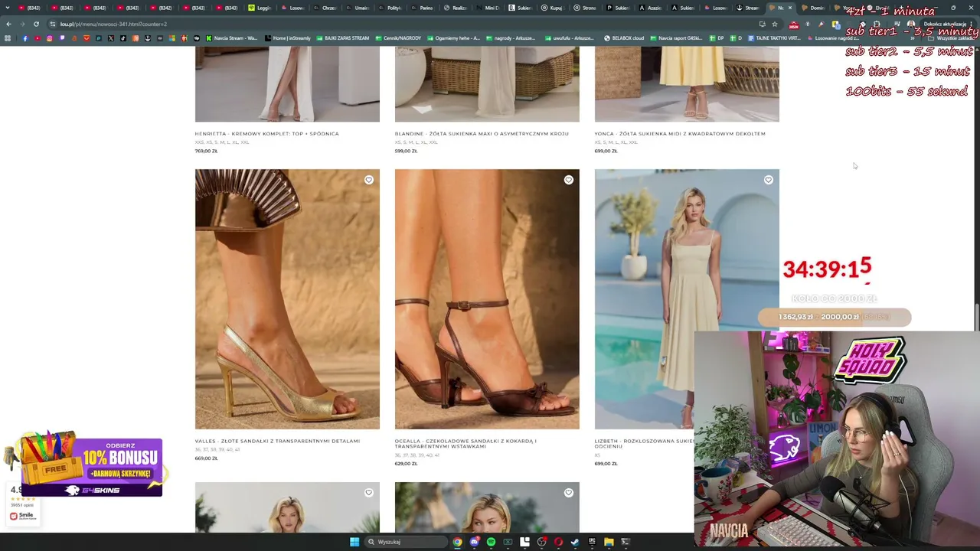This screenshot has height=551, width=980.
Task: Switch to the Polityk browser tab
Action: click(x=390, y=8)
